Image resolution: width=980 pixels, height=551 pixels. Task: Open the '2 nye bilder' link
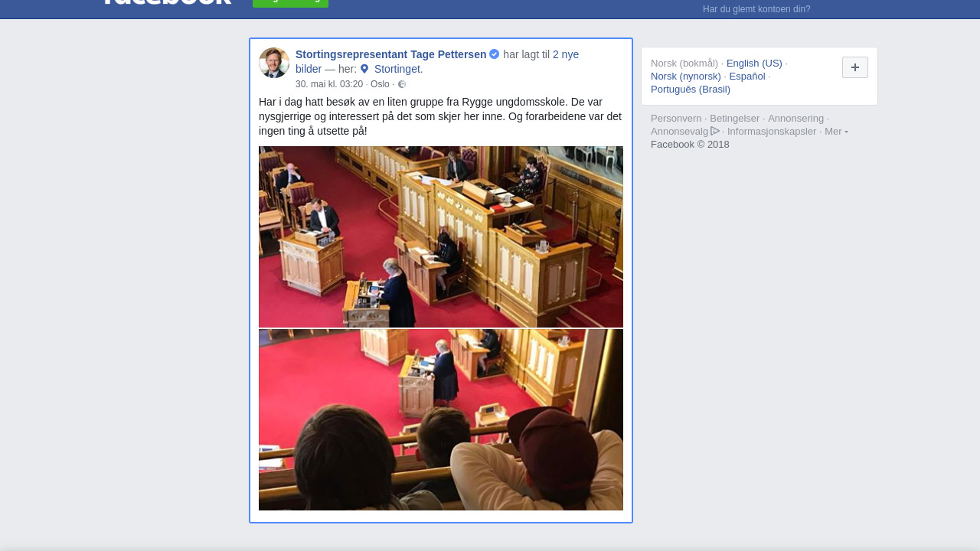tap(437, 62)
